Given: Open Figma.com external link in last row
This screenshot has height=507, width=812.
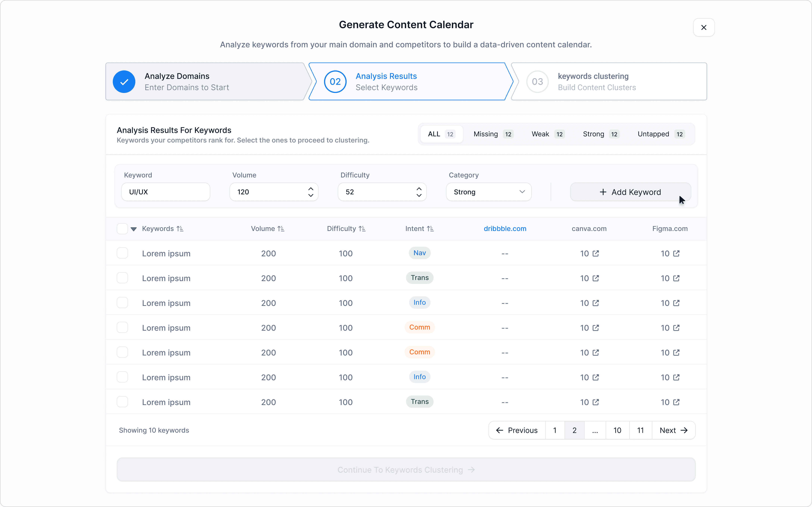Looking at the screenshot, I should [676, 402].
